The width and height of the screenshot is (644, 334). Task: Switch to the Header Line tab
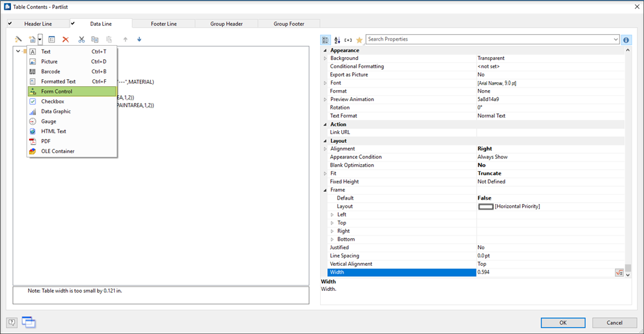coord(38,24)
